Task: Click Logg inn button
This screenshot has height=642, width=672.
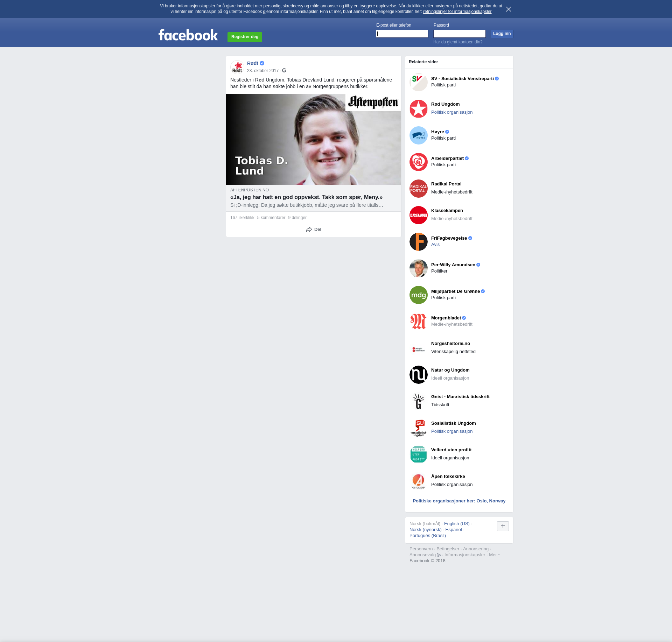Action: pos(502,34)
